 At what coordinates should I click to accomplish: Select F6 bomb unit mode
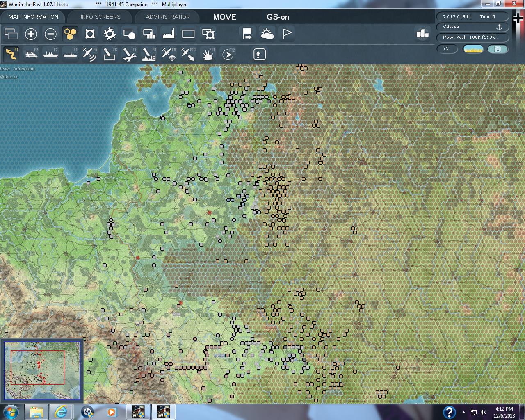[110, 54]
